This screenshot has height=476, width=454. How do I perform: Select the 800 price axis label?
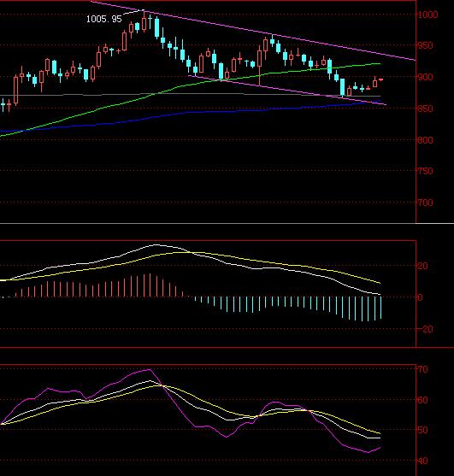[426, 140]
